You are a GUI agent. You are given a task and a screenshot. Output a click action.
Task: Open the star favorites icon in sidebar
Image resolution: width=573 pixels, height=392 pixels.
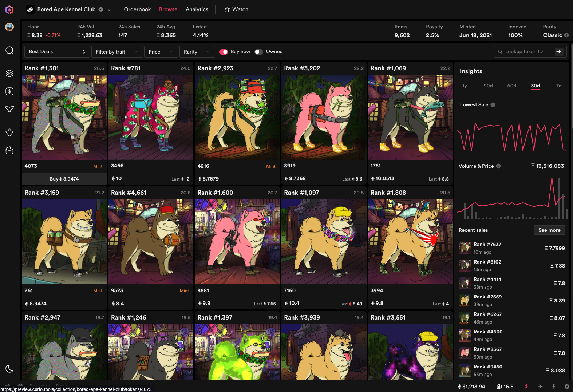coord(9,133)
